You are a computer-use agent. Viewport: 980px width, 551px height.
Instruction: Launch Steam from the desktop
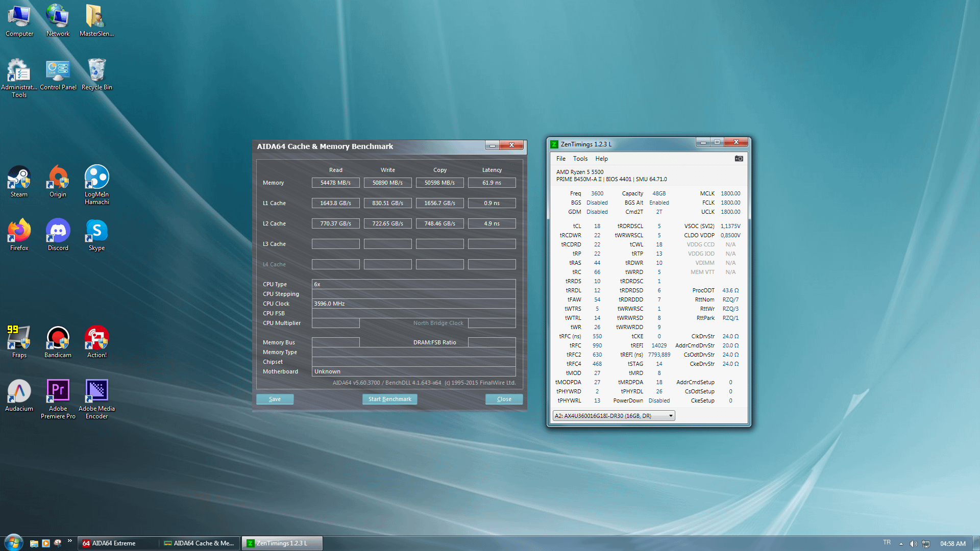tap(19, 182)
